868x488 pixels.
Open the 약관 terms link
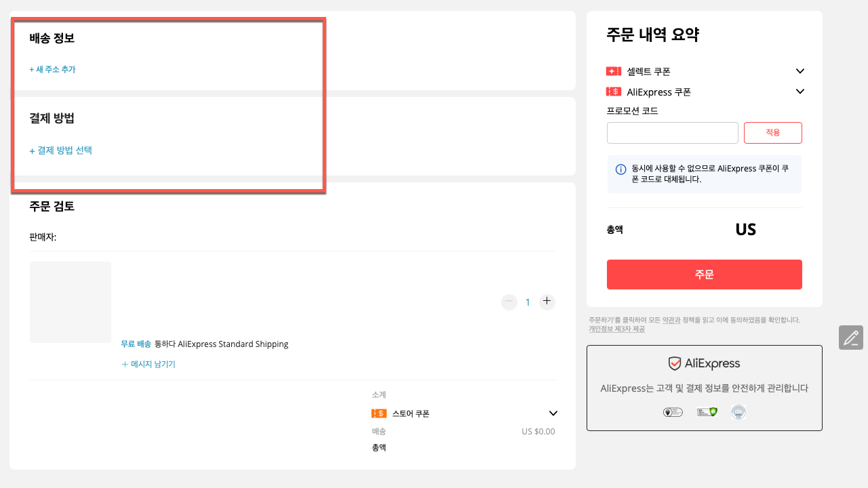pos(671,320)
